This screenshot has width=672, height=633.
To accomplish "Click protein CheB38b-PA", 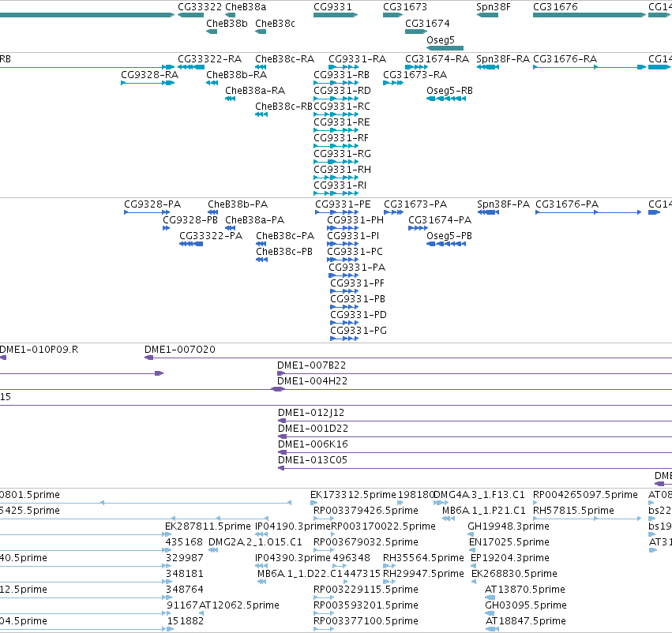I will pyautogui.click(x=238, y=204).
